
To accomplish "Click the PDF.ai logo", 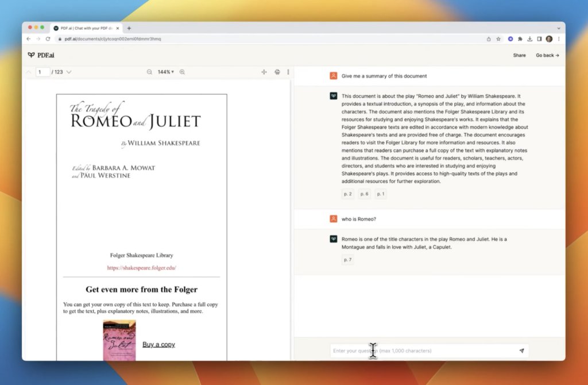I will (x=41, y=55).
